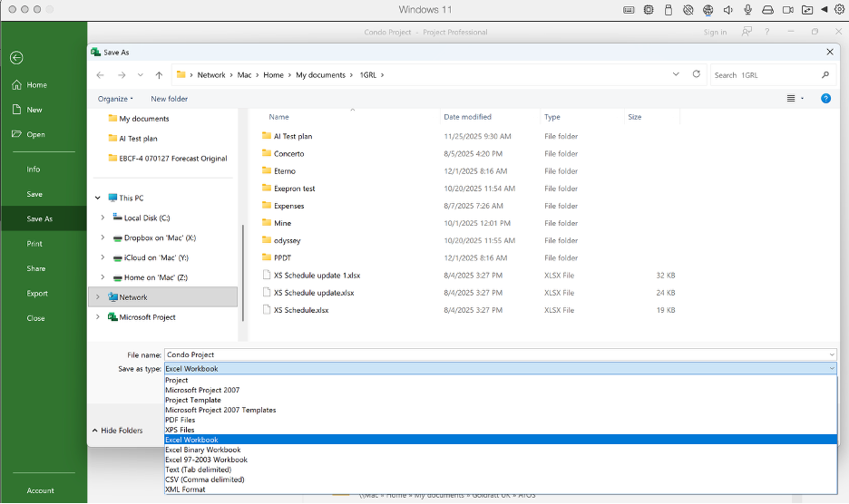849x504 pixels.
Task: Click the Project help question mark
Action: (767, 32)
